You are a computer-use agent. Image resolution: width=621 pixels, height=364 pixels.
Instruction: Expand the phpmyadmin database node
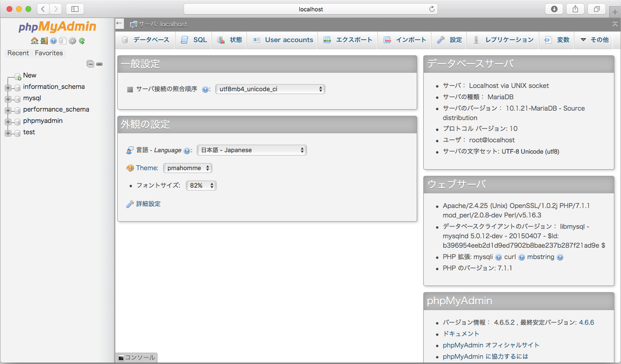[x=8, y=121]
